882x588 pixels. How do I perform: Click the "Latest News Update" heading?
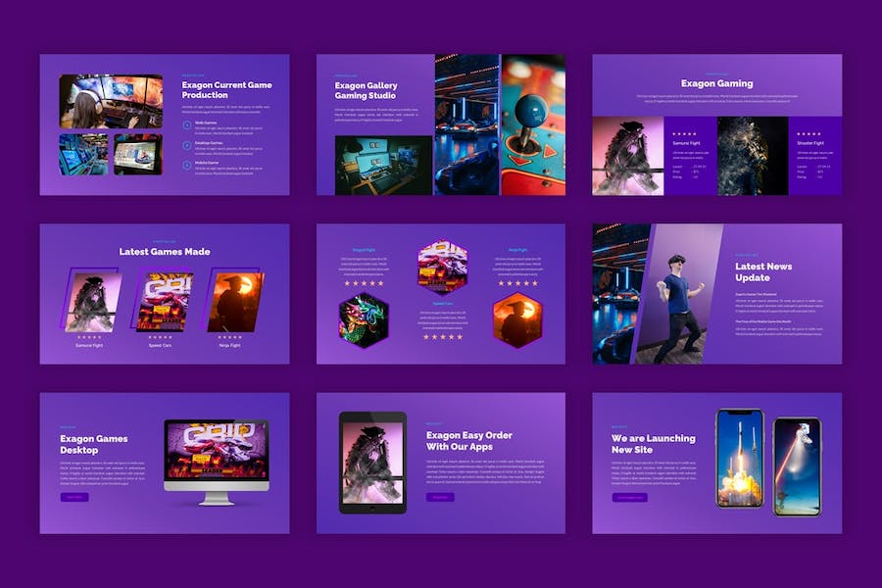pos(763,271)
